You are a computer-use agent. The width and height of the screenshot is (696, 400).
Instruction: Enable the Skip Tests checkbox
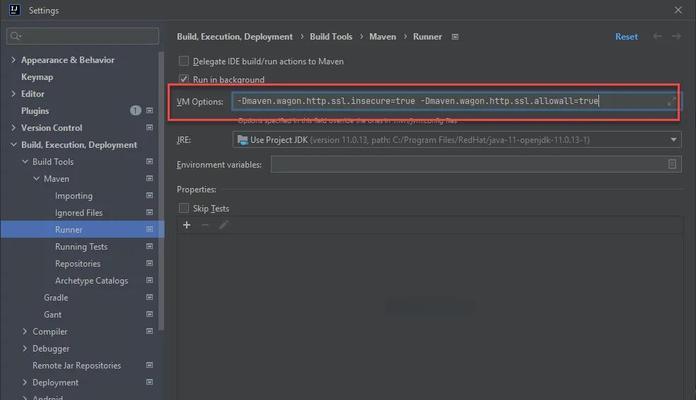point(183,208)
